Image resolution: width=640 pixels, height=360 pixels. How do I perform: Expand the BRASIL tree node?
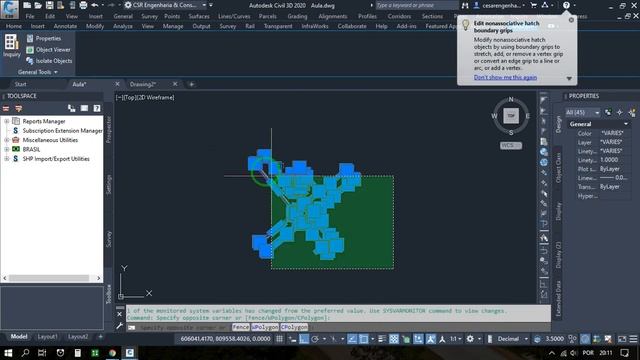7,149
